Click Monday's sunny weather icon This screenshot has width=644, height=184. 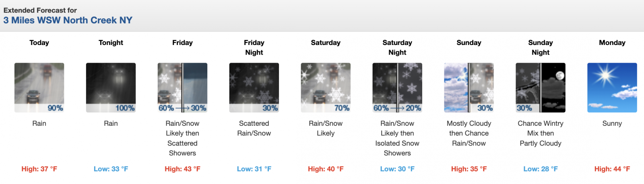[x=612, y=88]
